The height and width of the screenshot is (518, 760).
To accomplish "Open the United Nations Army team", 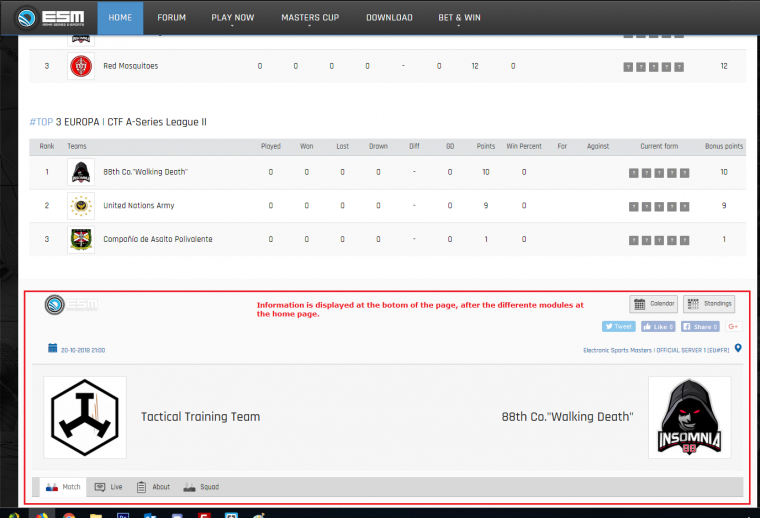I will [x=139, y=205].
